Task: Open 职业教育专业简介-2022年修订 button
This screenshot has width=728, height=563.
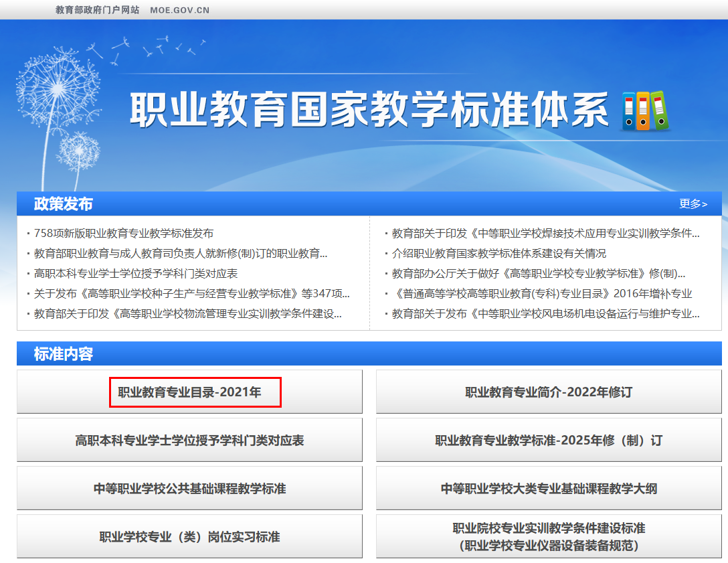Action: (x=549, y=392)
